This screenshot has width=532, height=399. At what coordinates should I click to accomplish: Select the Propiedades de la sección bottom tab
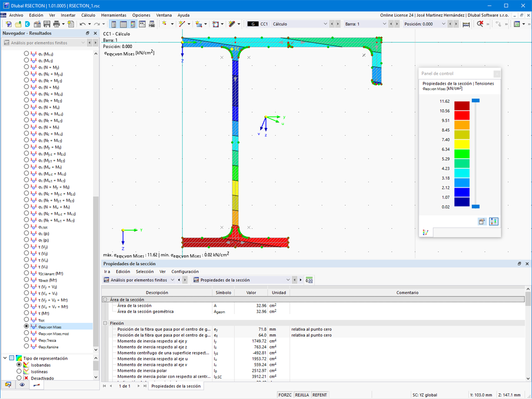pyautogui.click(x=176, y=386)
